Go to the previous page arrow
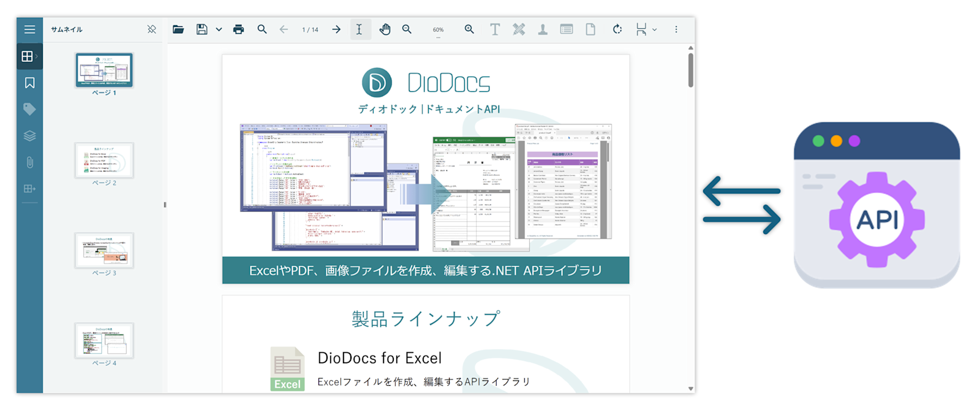 [x=284, y=29]
